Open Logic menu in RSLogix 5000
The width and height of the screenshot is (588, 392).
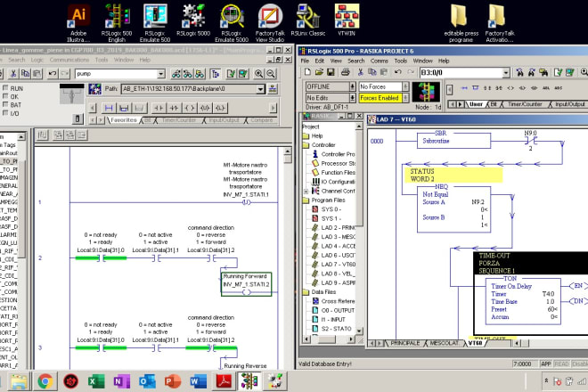click(37, 60)
